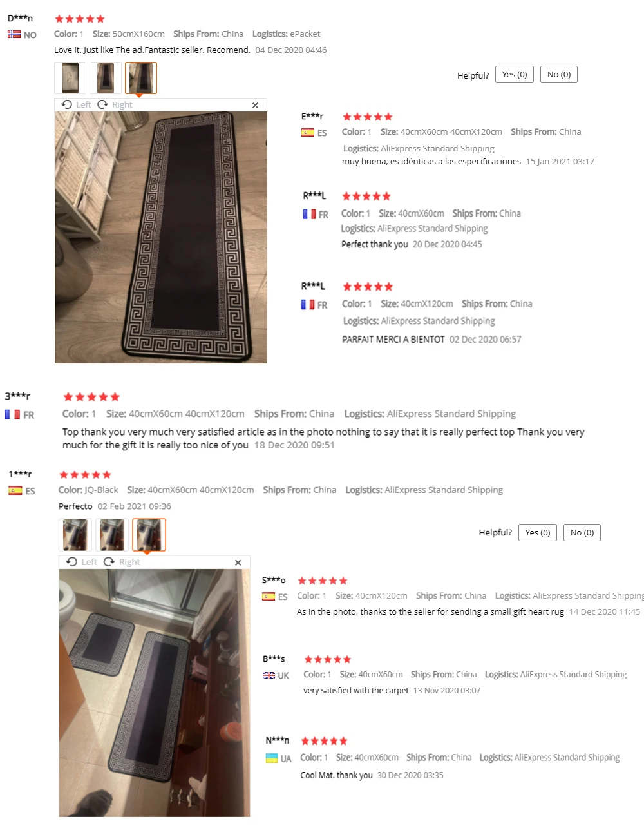Screen dimensions: 644x828
Task: Open first thumbnail in 1***r's review
Action: pyautogui.click(x=75, y=535)
